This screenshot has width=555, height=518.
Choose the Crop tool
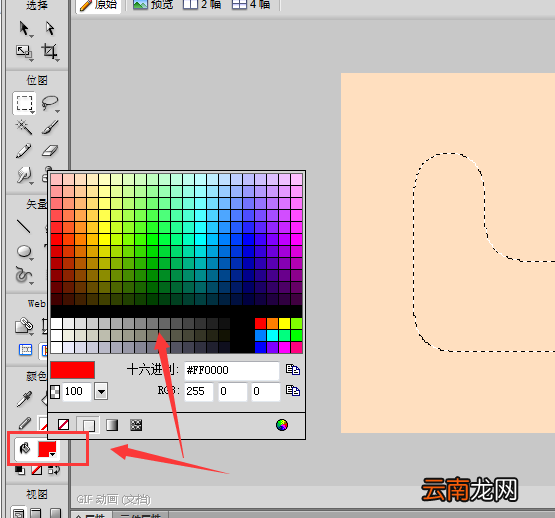point(50,52)
